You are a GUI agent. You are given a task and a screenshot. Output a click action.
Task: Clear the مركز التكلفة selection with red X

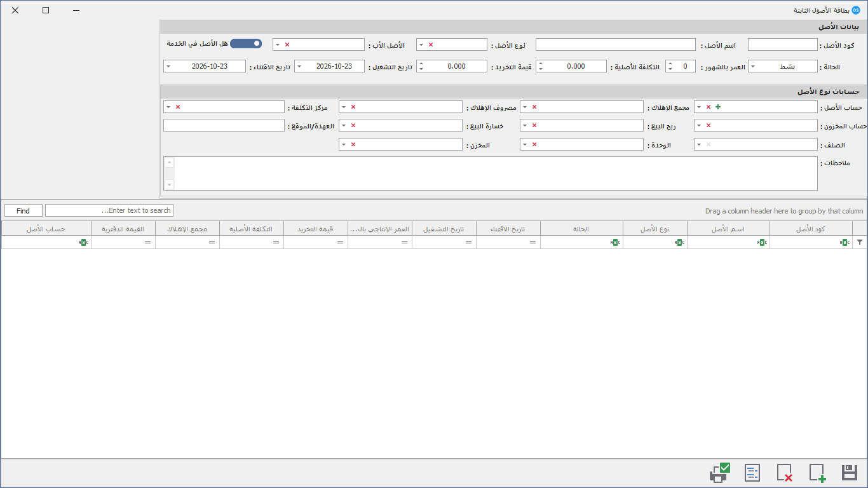coord(178,107)
